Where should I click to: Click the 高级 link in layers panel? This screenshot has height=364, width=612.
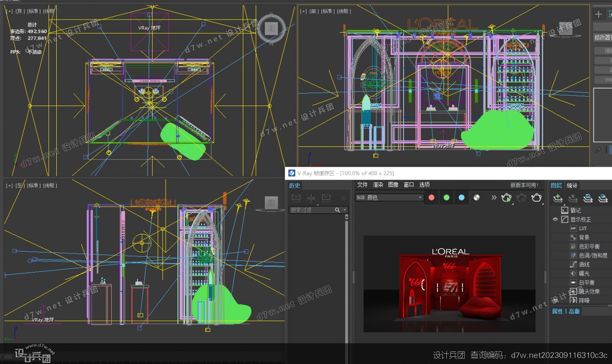click(574, 311)
